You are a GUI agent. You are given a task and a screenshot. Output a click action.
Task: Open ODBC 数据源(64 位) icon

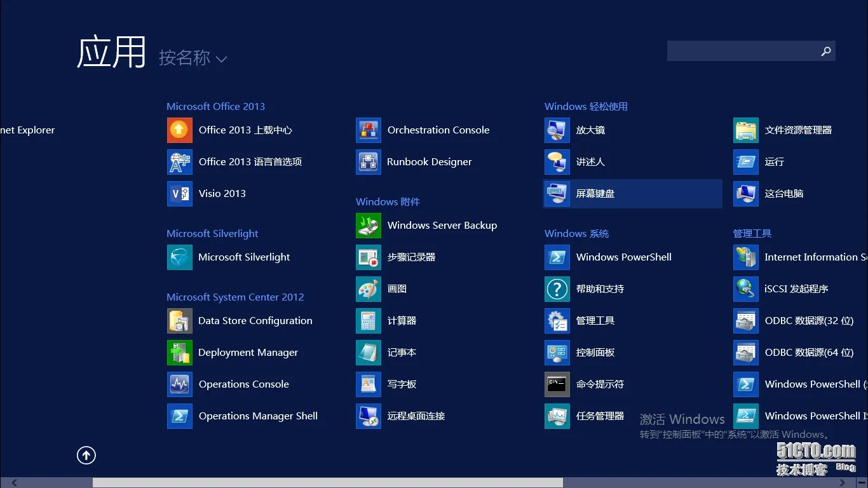pyautogui.click(x=746, y=353)
